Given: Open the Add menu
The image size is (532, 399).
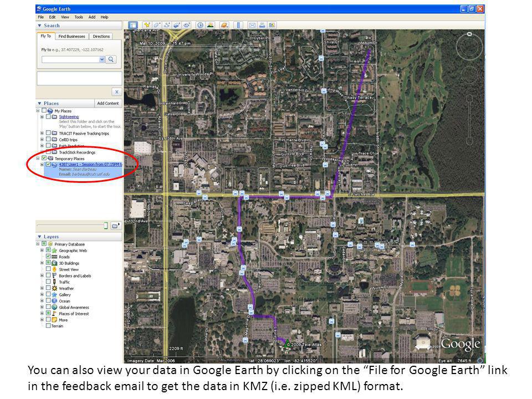Looking at the screenshot, I should point(92,17).
